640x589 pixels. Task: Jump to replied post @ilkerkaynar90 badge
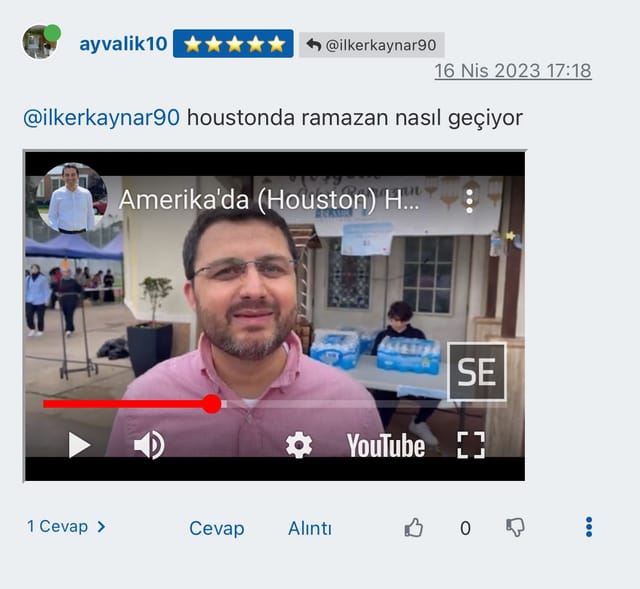[x=371, y=45]
